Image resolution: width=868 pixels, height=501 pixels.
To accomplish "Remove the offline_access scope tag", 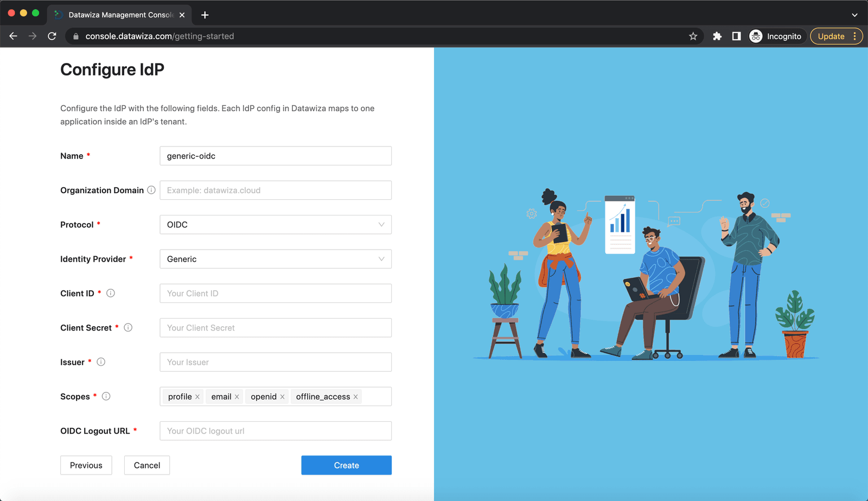I will coord(356,397).
